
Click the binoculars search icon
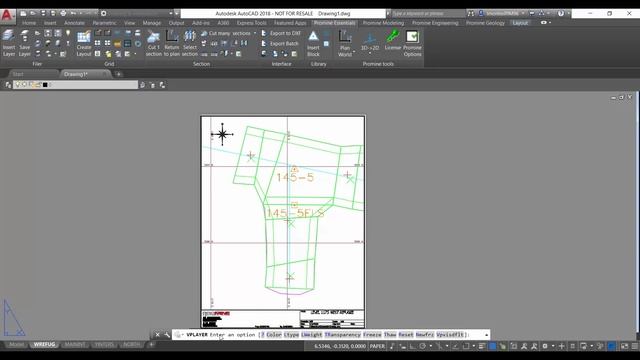(471, 13)
